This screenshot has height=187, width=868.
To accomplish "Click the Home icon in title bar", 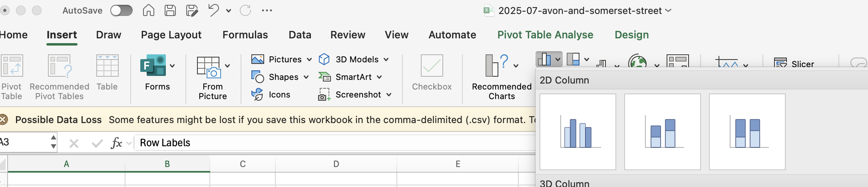I will click(x=149, y=10).
